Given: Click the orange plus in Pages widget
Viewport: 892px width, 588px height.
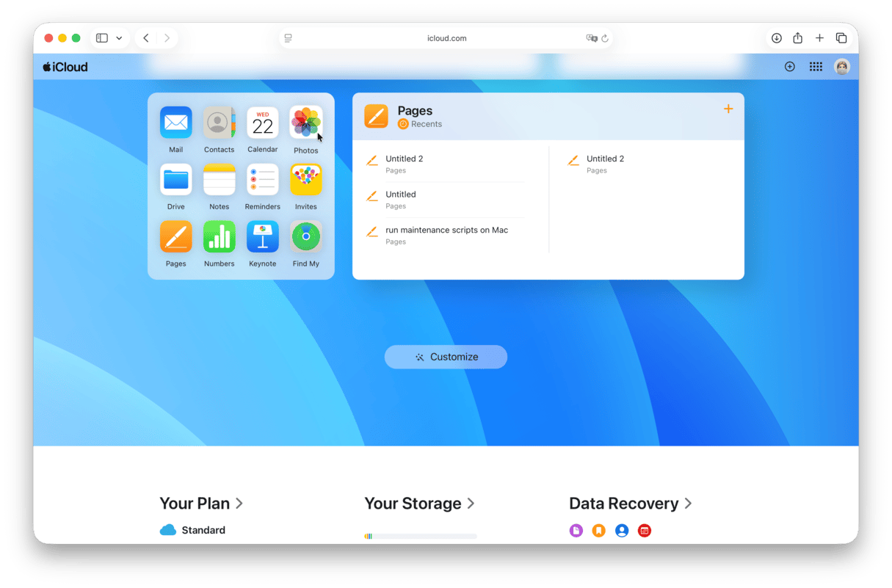Looking at the screenshot, I should pos(728,109).
